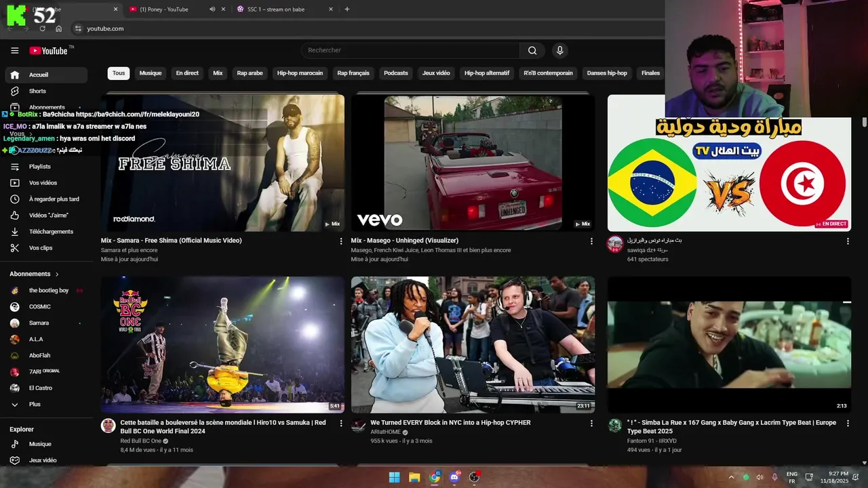Click Fantom 91 channel avatar
Screen dimensions: 868x488
(x=615, y=426)
